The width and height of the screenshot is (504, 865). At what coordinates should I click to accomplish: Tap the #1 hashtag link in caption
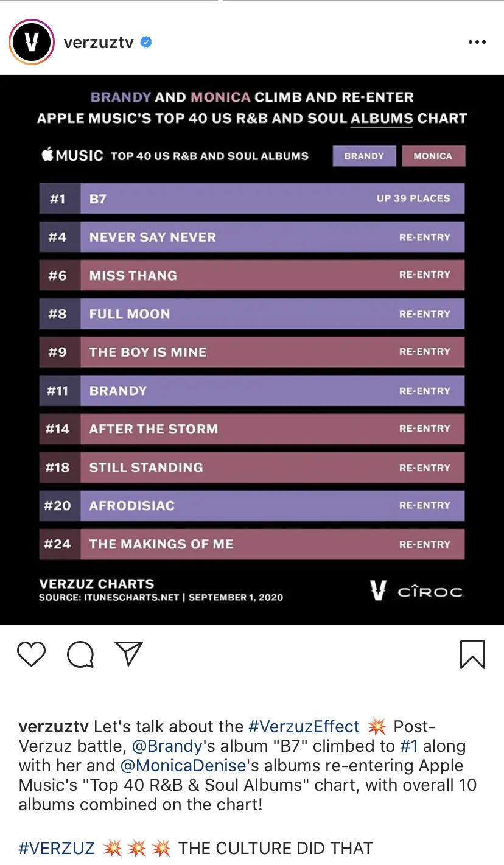(x=409, y=746)
